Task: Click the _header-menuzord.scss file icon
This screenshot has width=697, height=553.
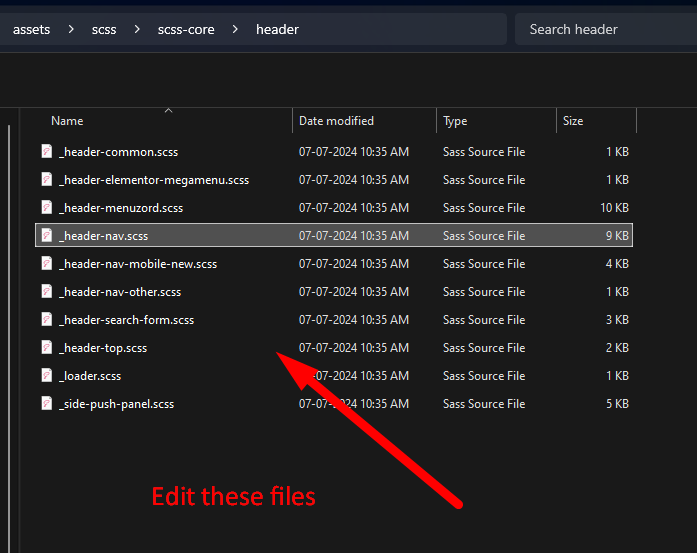Action: [x=47, y=208]
